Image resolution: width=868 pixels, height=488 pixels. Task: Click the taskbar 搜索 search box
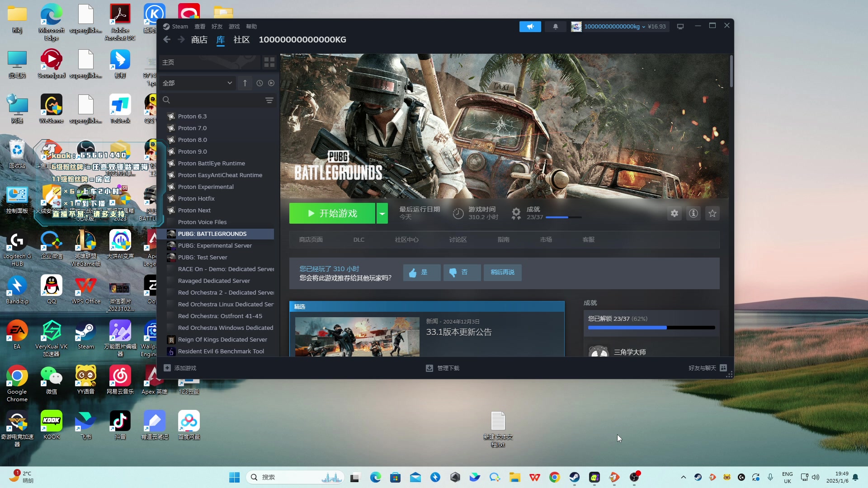tap(295, 477)
